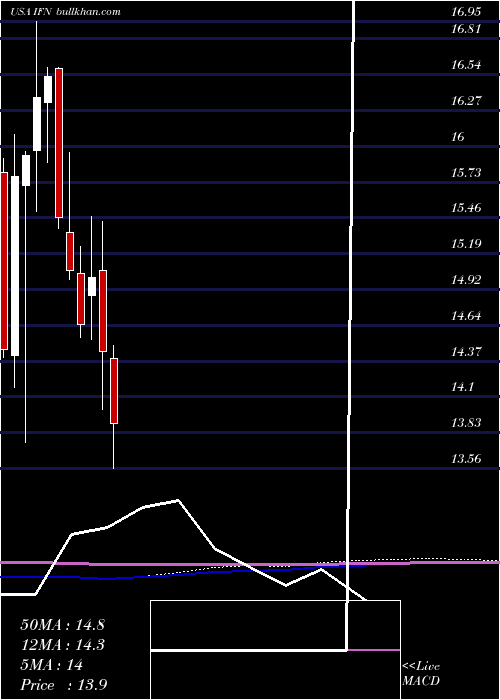Click the 13.56 price axis label
The width and height of the screenshot is (500, 700).
(x=466, y=458)
